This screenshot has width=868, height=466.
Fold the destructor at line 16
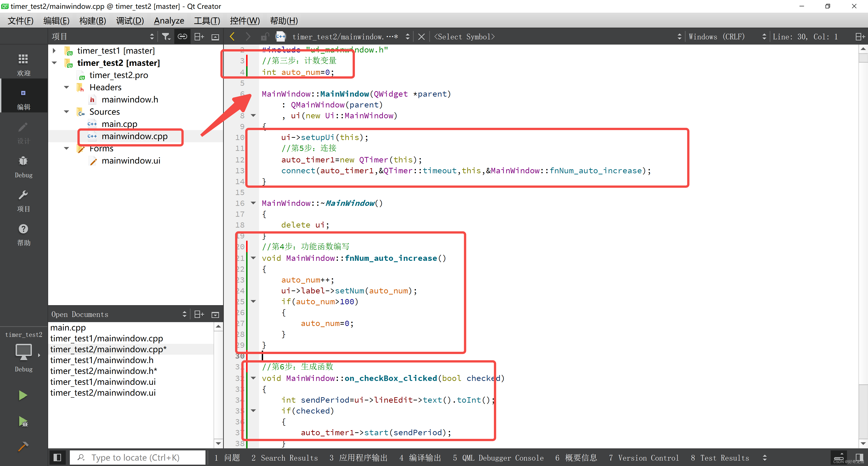coord(253,203)
